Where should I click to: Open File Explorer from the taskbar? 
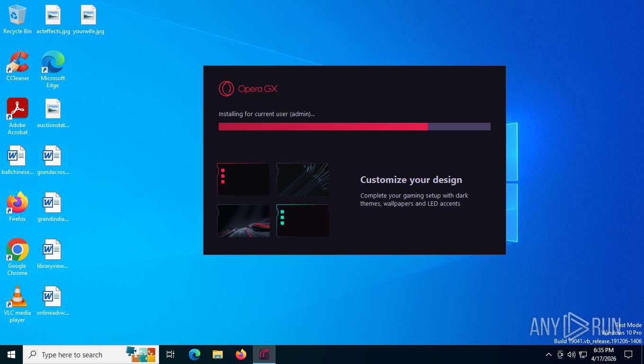click(x=218, y=355)
